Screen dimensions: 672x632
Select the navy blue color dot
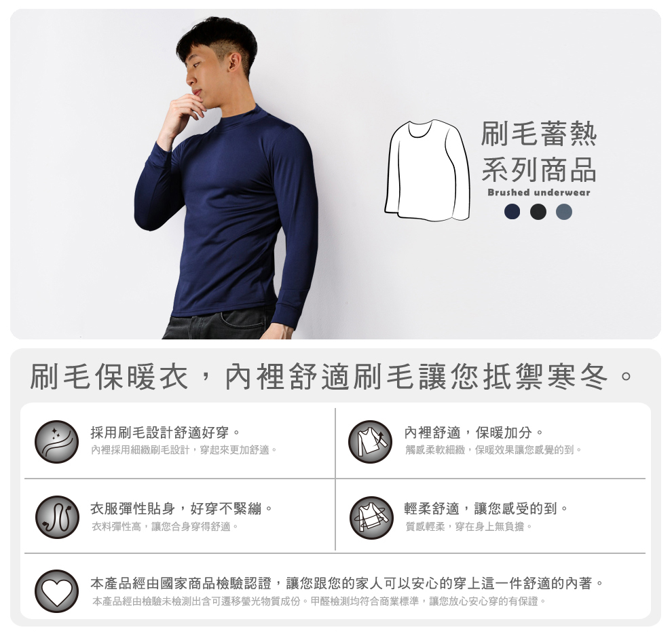tap(512, 212)
